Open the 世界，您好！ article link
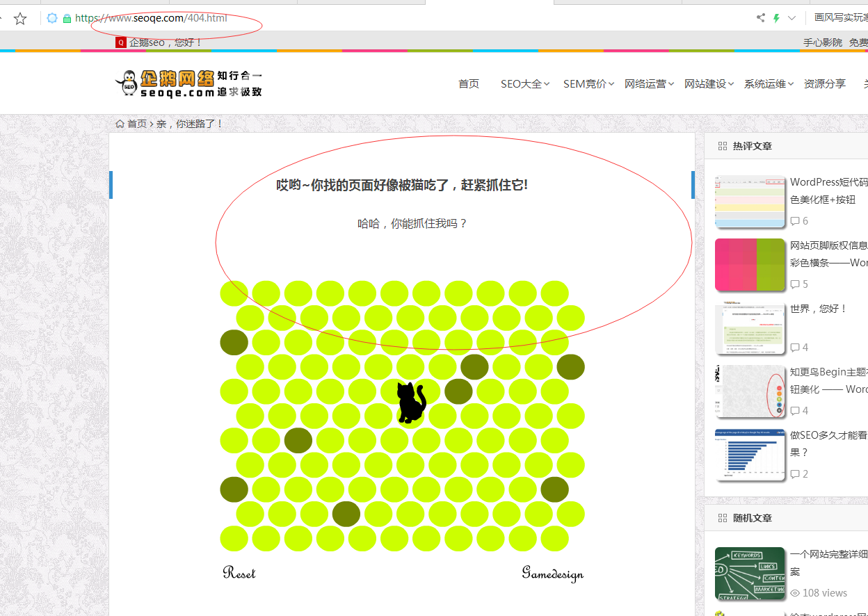This screenshot has height=616, width=868. click(x=819, y=309)
